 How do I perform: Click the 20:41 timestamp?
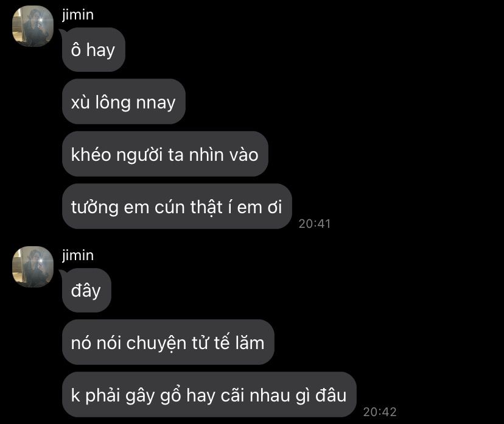coord(314,224)
